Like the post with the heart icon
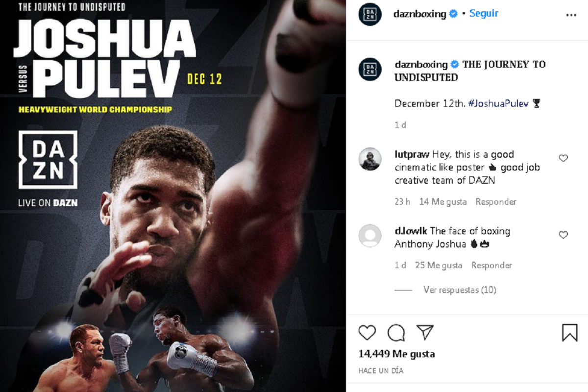This screenshot has width=588, height=392. point(367,333)
